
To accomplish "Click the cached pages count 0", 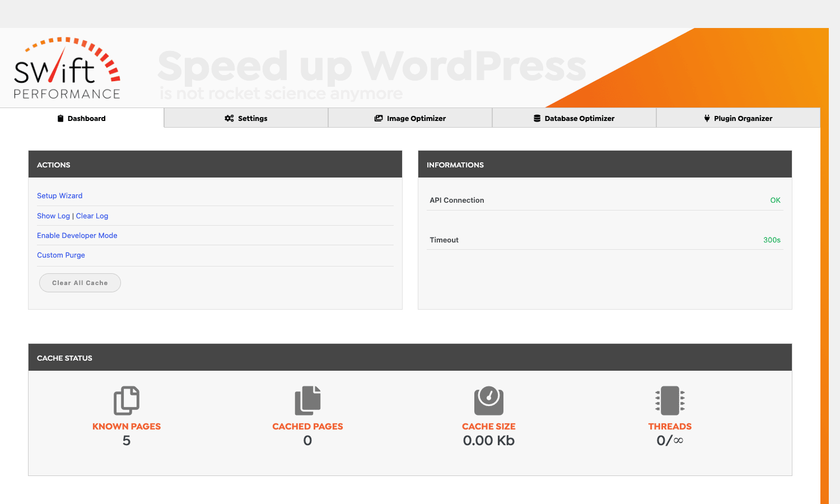I will [x=307, y=441].
